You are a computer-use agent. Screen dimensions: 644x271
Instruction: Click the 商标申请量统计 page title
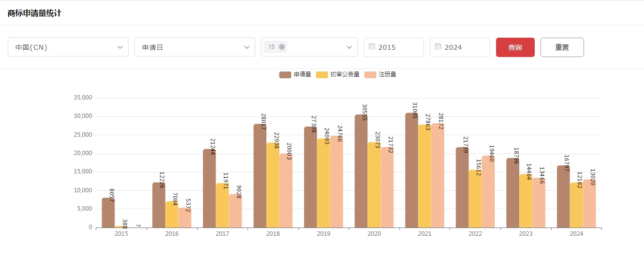34,13
